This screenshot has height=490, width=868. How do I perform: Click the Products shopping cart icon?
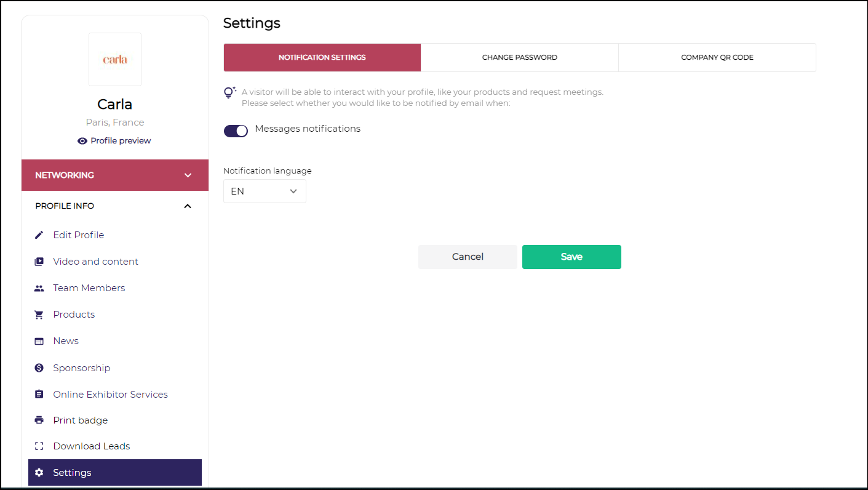[x=39, y=315]
